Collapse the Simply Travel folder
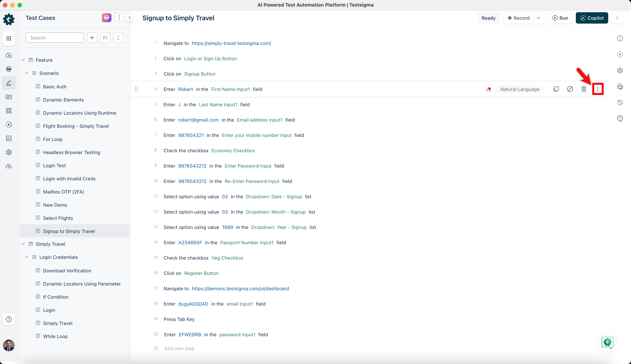The height and width of the screenshot is (364, 631). click(x=23, y=244)
